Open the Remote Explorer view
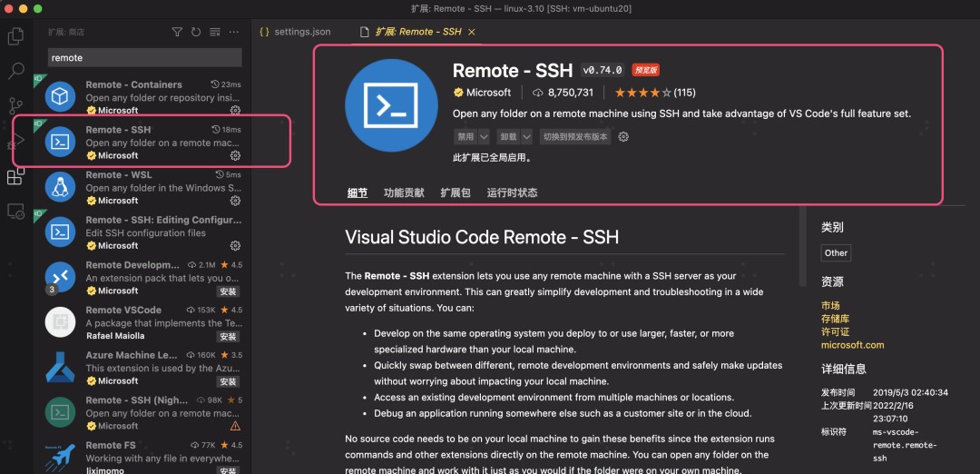Viewport: 980px width, 474px height. click(15, 211)
